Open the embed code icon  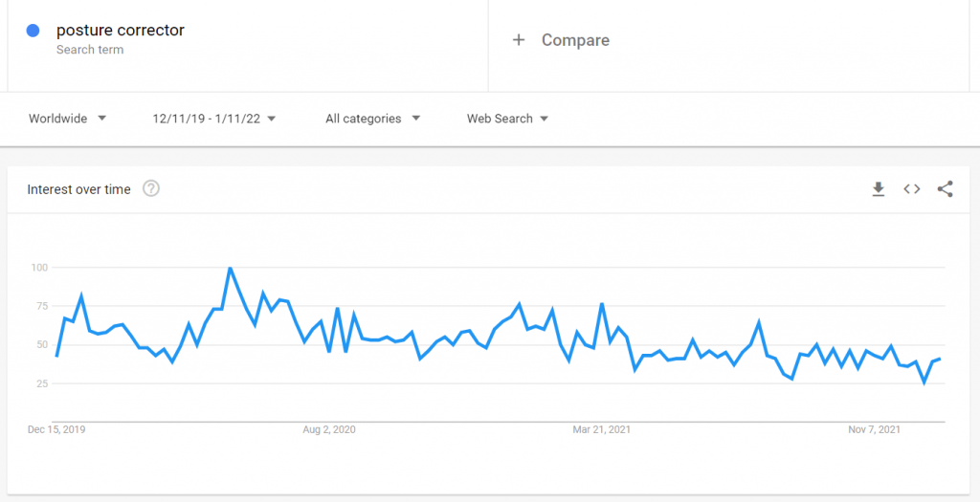(912, 189)
